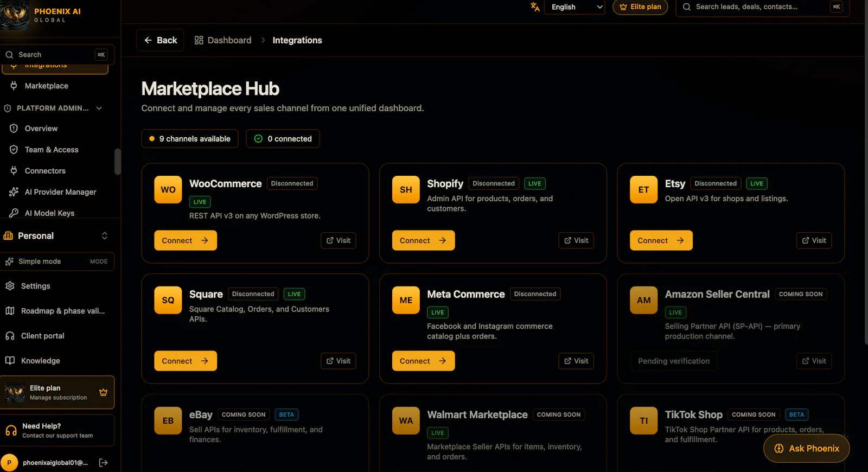Image resolution: width=868 pixels, height=472 pixels.
Task: Click the Marketplace plug icon
Action: coord(14,86)
